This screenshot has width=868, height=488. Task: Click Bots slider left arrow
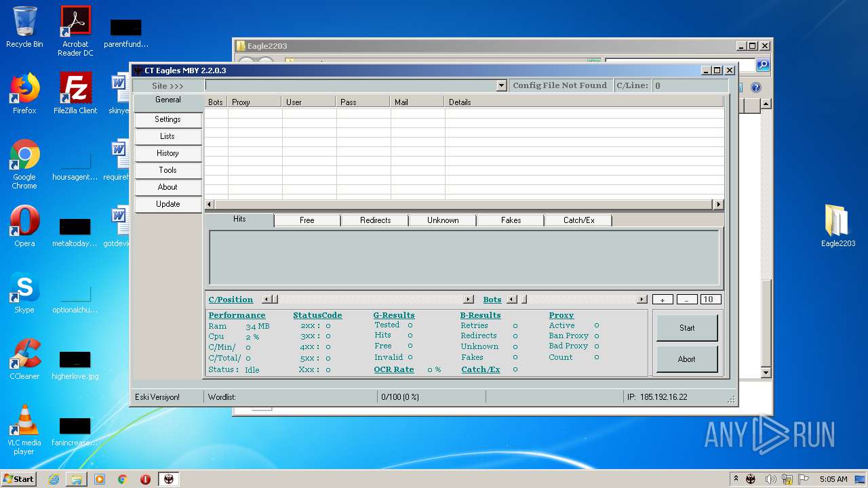(511, 300)
